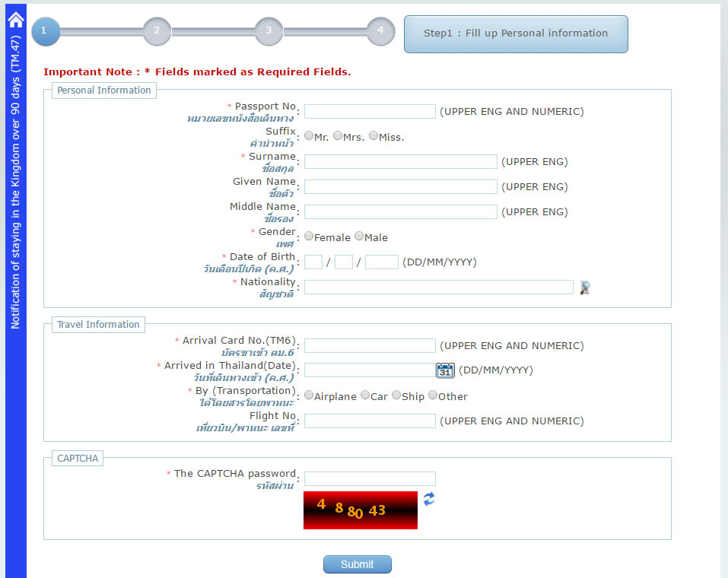Focus the Middle Name input field
This screenshot has width=728, height=578.
401,211
